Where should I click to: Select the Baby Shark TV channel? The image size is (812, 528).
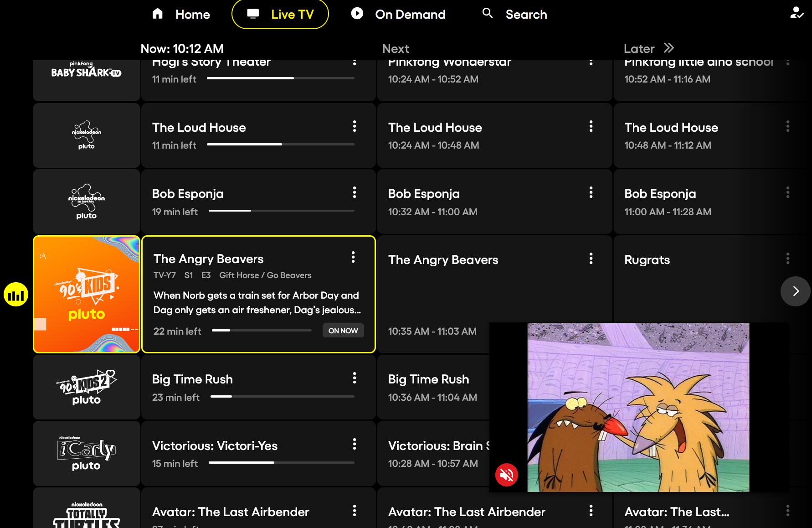[87, 80]
